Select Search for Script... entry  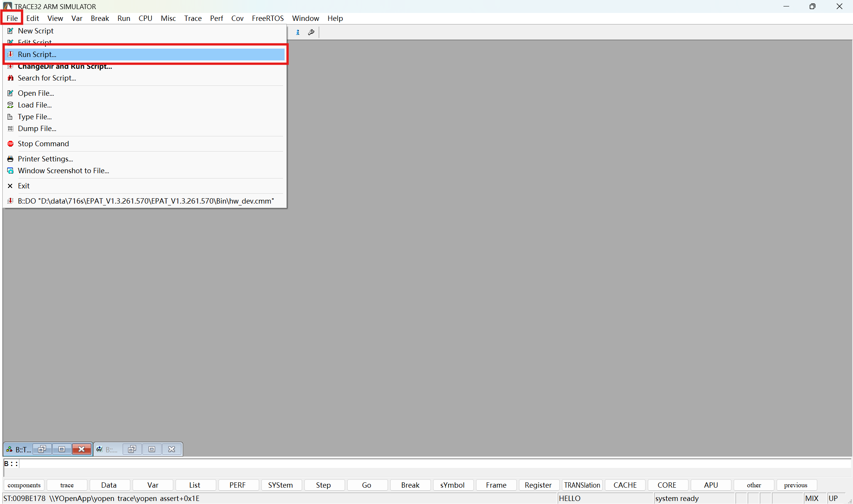coord(145,78)
